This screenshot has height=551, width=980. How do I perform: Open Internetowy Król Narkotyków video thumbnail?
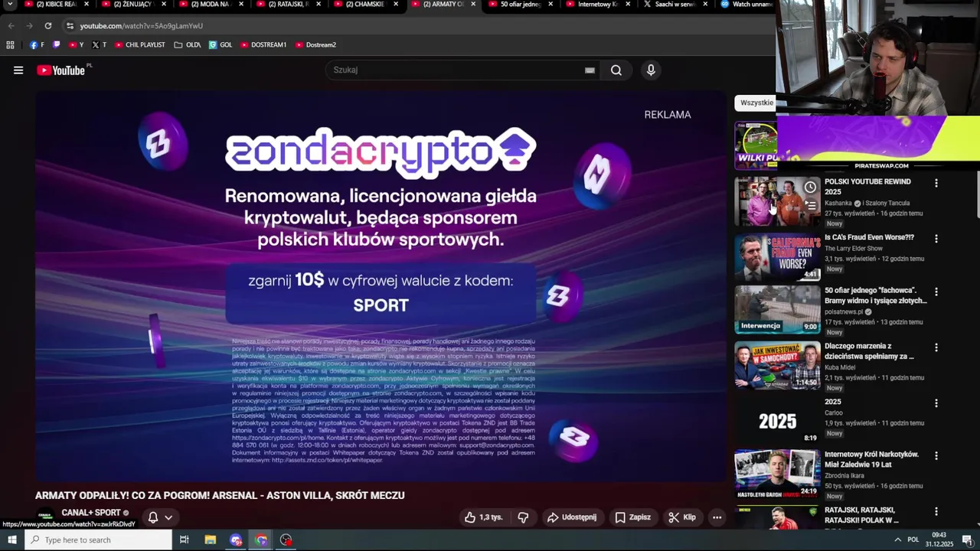[777, 474]
